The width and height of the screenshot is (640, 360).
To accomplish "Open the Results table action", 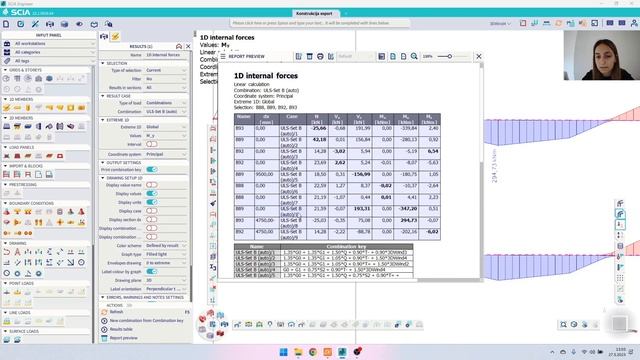I will [121, 329].
